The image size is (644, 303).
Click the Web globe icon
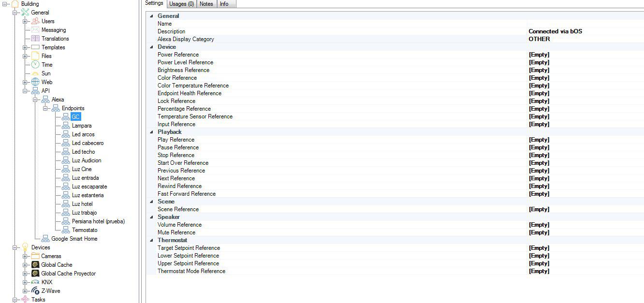[35, 82]
